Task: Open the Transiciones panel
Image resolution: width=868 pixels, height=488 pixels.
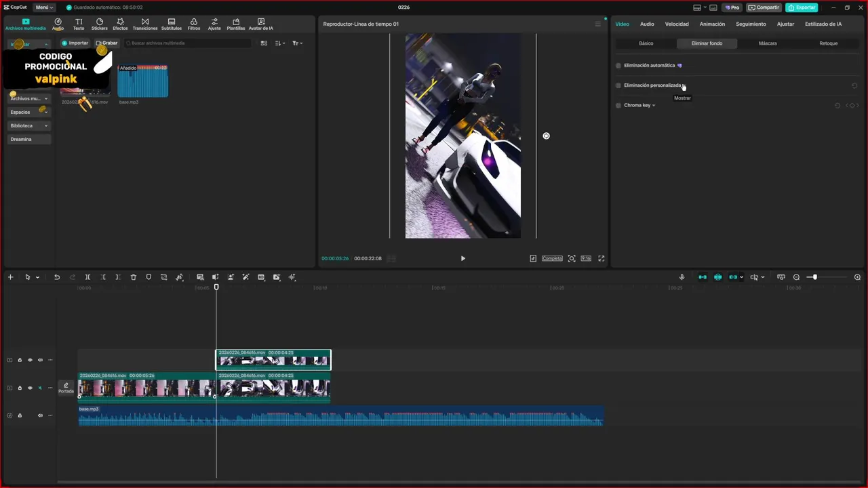Action: tap(145, 24)
